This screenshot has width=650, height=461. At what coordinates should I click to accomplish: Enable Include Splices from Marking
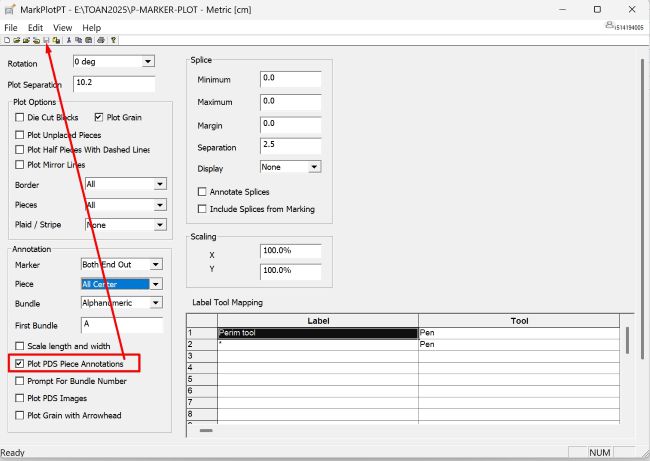202,209
